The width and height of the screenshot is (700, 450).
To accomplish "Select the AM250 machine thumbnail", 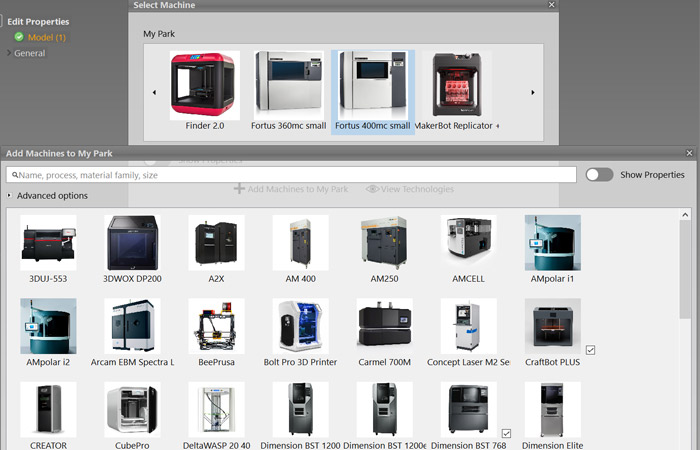I will click(x=384, y=242).
